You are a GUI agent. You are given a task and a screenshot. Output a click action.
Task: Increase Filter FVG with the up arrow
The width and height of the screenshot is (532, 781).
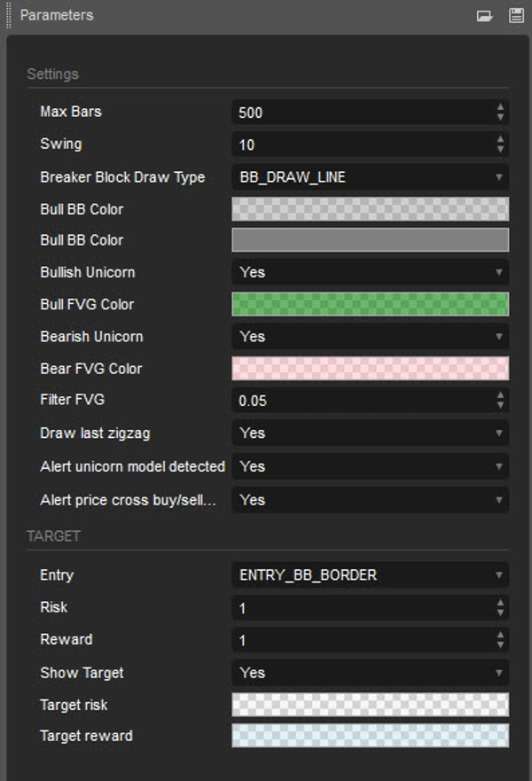pos(500,394)
